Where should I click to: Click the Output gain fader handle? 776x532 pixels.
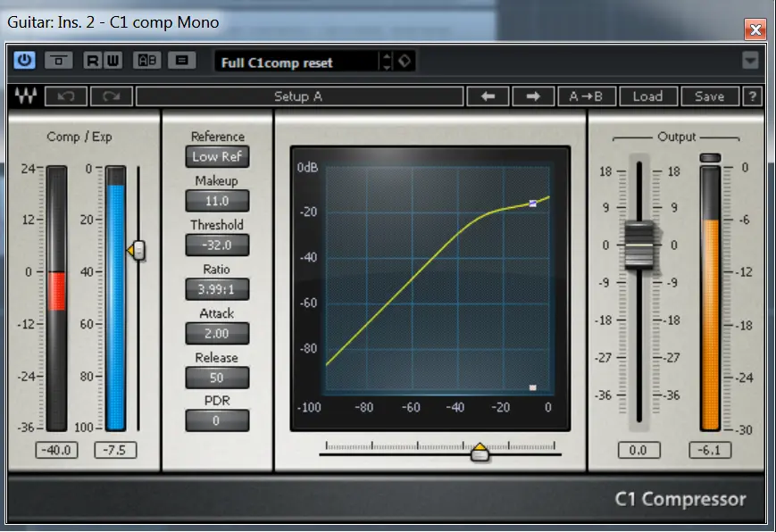tap(639, 244)
